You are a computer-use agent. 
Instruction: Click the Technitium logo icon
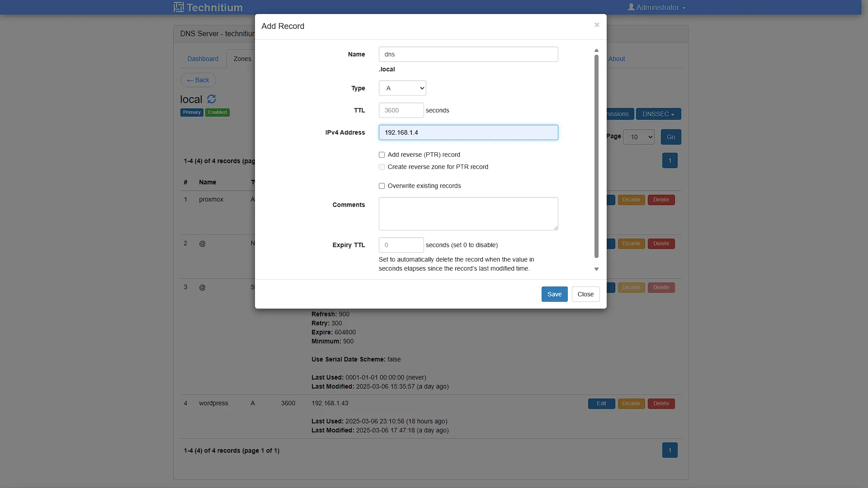[x=179, y=7]
